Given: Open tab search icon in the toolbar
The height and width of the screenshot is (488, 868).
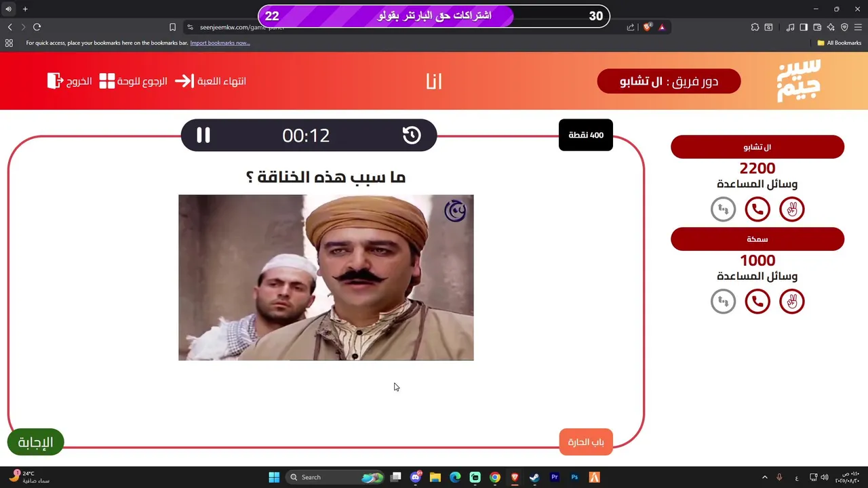Looking at the screenshot, I should [x=768, y=27].
